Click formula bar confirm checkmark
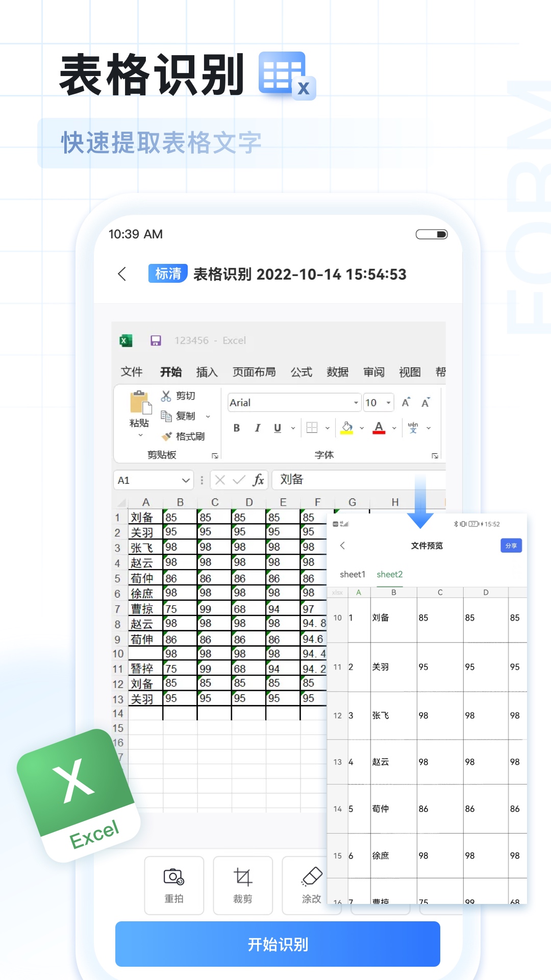551x980 pixels. pyautogui.click(x=239, y=480)
